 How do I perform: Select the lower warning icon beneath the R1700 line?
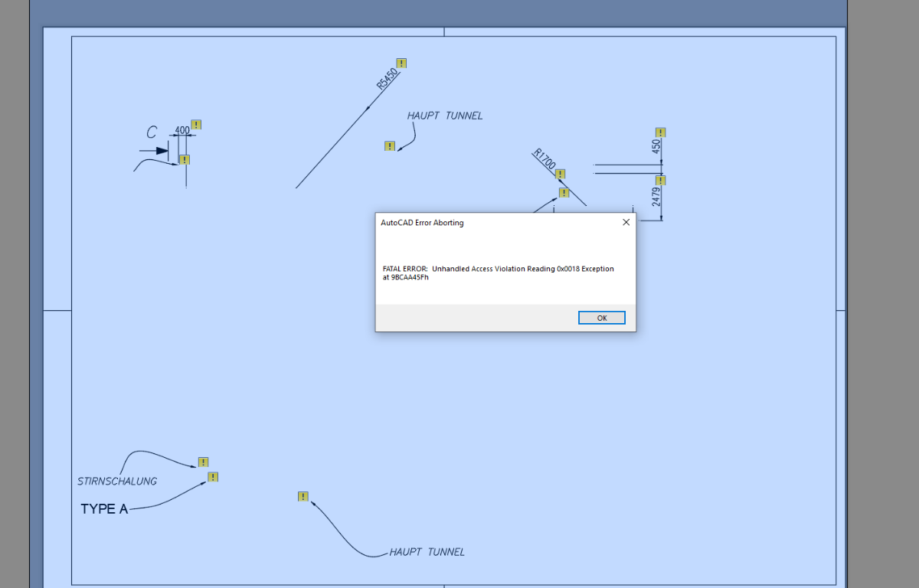(564, 192)
